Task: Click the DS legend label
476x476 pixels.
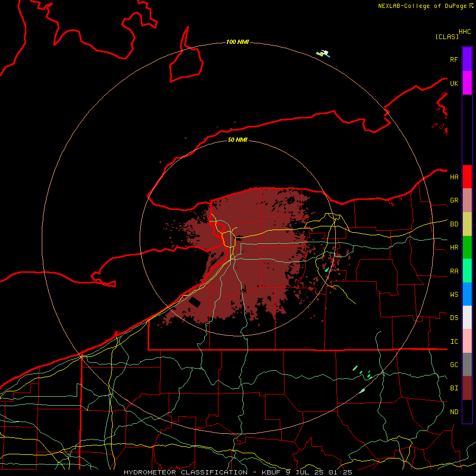Action: (454, 318)
